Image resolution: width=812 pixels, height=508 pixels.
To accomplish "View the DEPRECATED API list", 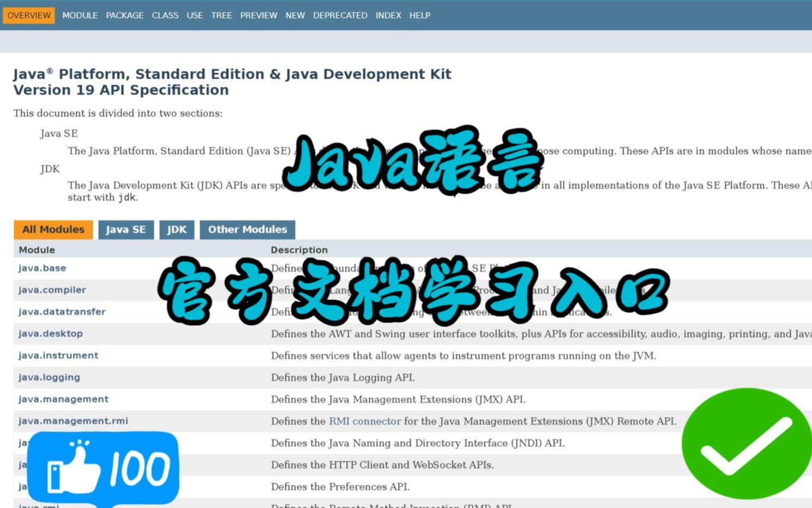I will [340, 15].
